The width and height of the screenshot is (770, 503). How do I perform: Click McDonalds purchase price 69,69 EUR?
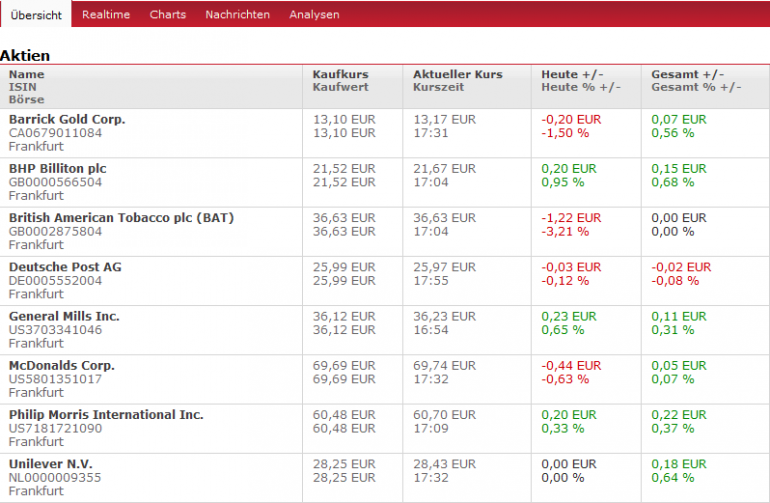(x=344, y=365)
